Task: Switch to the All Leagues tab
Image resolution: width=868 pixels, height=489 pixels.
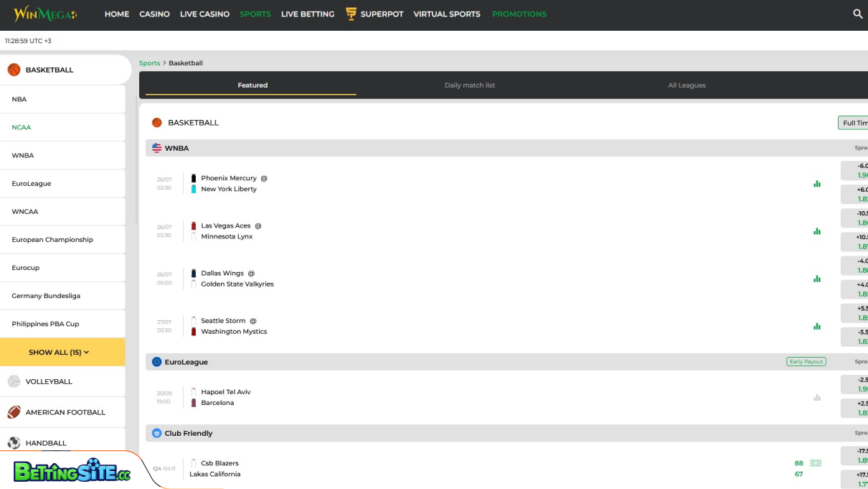Action: coord(687,85)
